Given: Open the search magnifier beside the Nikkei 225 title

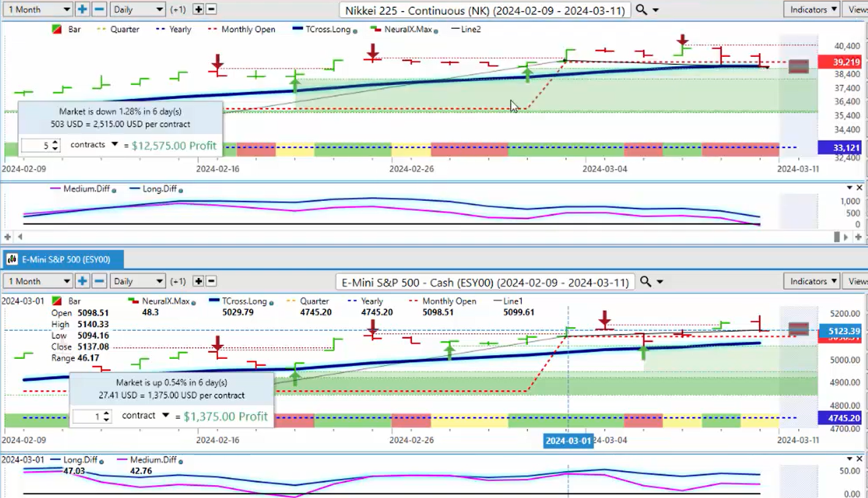Looking at the screenshot, I should coord(641,10).
